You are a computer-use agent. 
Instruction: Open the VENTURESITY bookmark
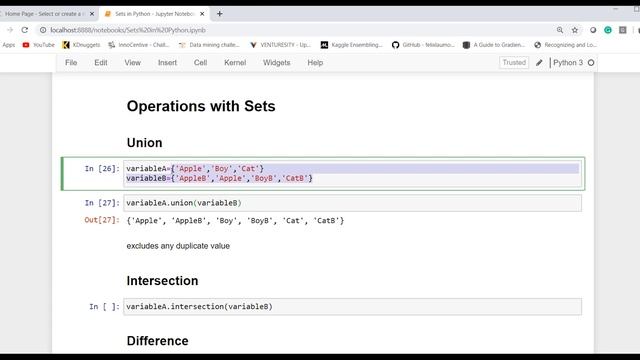(x=280, y=45)
